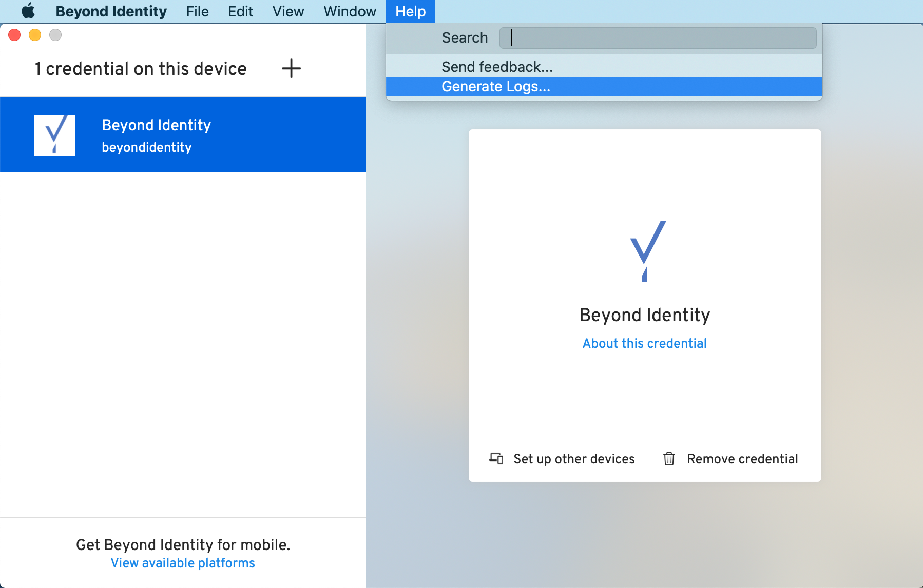
Task: Choose Send feedback in Help menu
Action: (496, 67)
